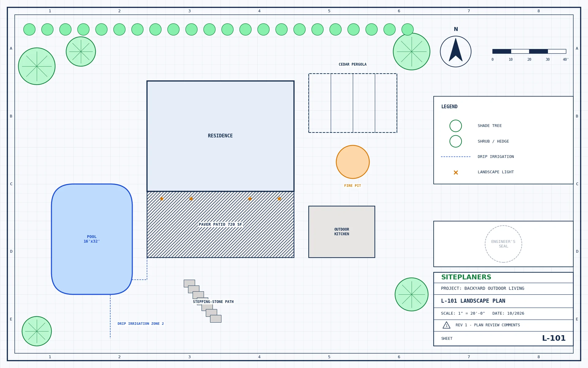The width and height of the screenshot is (588, 368).
Task: Click the north arrow compass symbol
Action: pos(456,52)
